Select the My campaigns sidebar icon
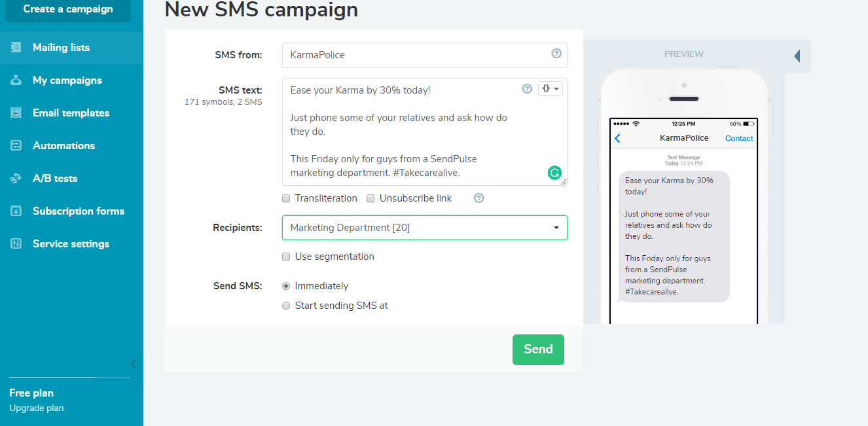The image size is (868, 426). coord(16,80)
